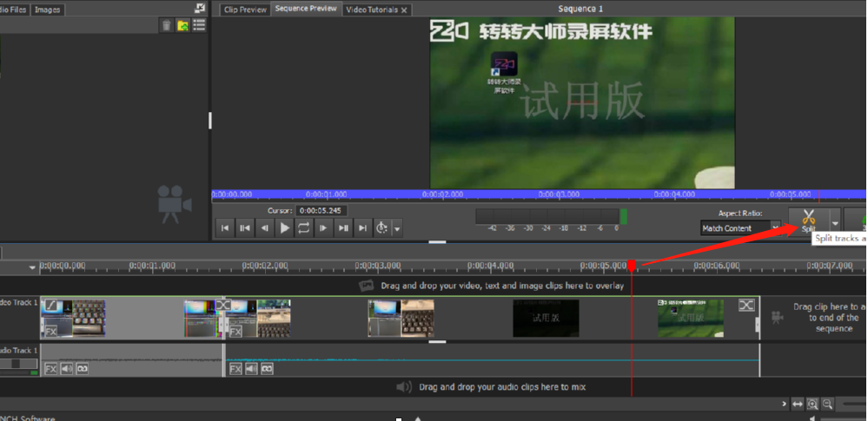Click the add folder icon in bin
The width and height of the screenshot is (868, 421).
click(x=182, y=25)
